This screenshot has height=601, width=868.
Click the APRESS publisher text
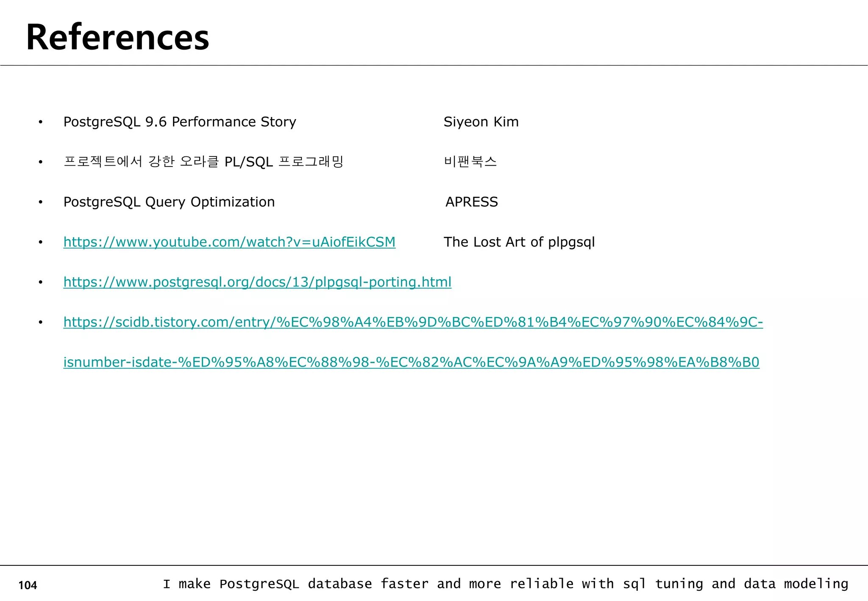(472, 202)
